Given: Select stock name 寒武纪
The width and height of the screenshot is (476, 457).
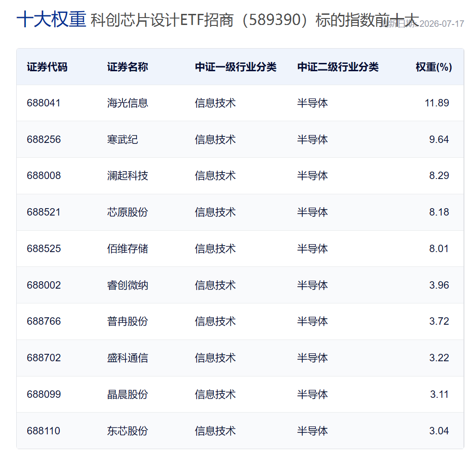Looking at the screenshot, I should pyautogui.click(x=122, y=139).
